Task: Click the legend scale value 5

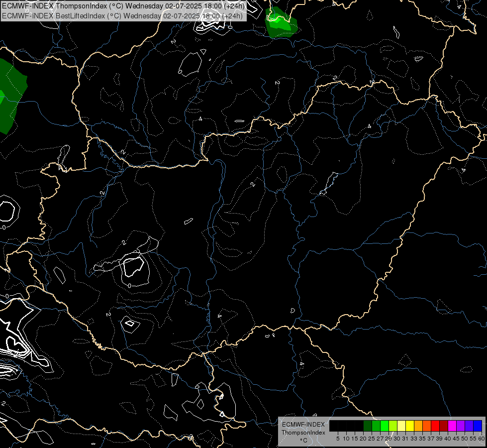Action: (338, 439)
